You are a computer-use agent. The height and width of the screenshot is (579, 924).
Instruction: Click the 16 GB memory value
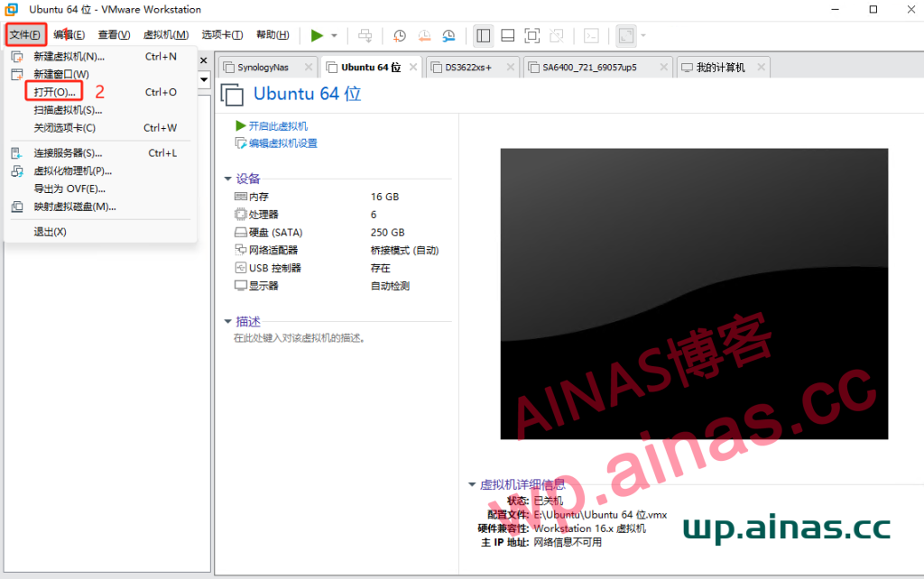384,197
